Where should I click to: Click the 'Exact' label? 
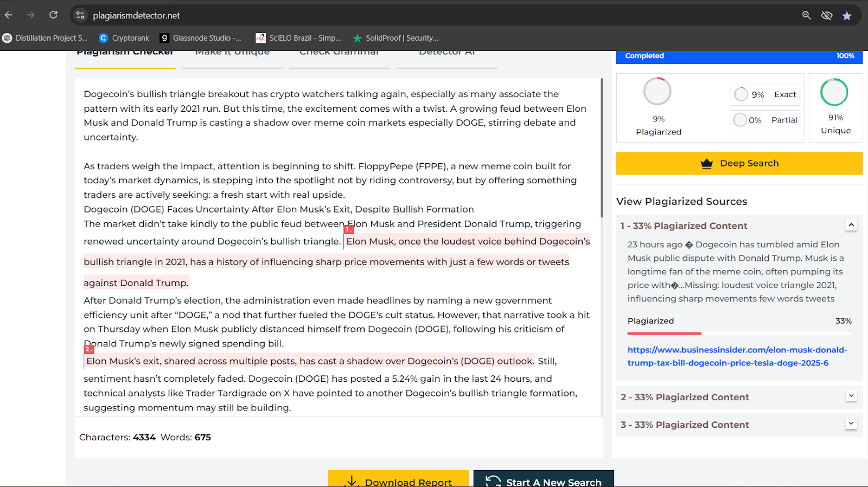[x=785, y=94]
